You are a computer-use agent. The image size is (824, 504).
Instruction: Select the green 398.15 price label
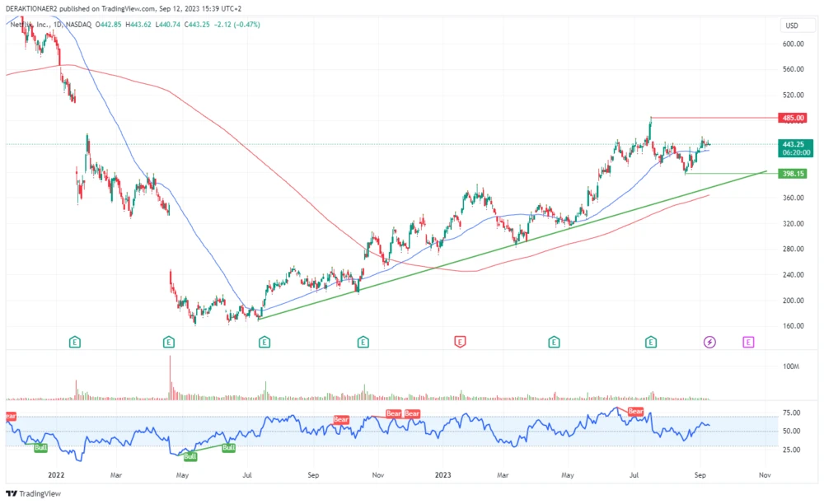coord(793,174)
